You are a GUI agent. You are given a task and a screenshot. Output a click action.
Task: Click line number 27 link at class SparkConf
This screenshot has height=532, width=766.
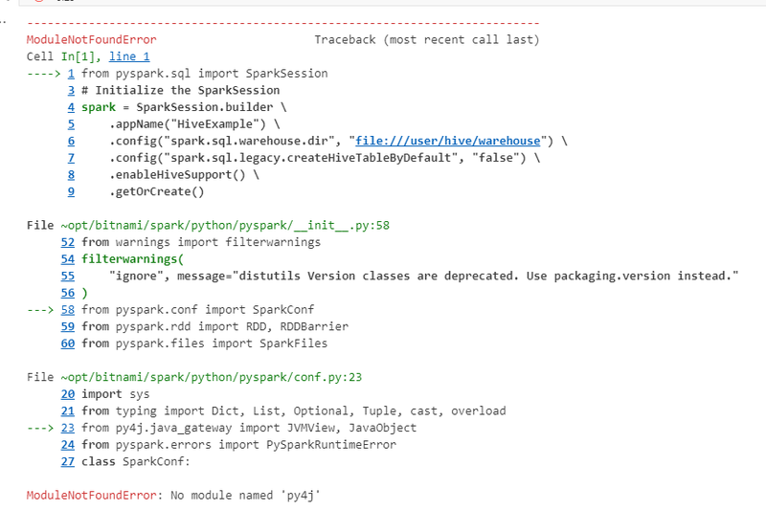(x=68, y=462)
